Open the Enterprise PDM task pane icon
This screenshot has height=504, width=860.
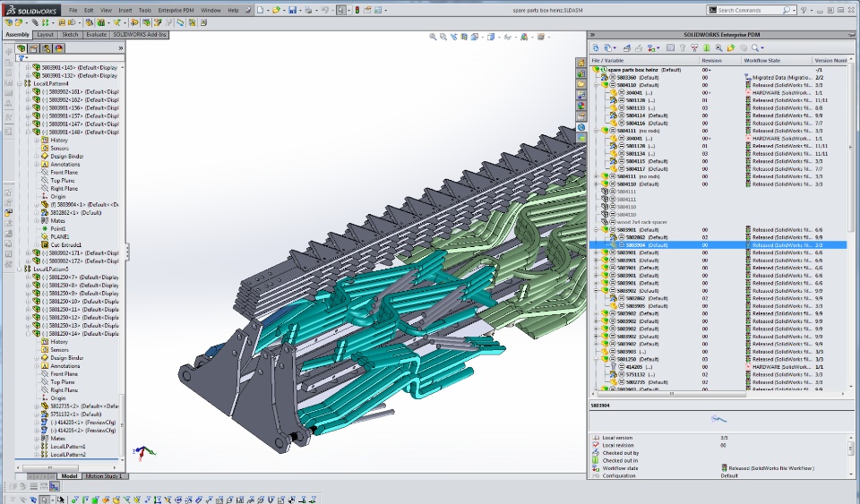tap(580, 127)
